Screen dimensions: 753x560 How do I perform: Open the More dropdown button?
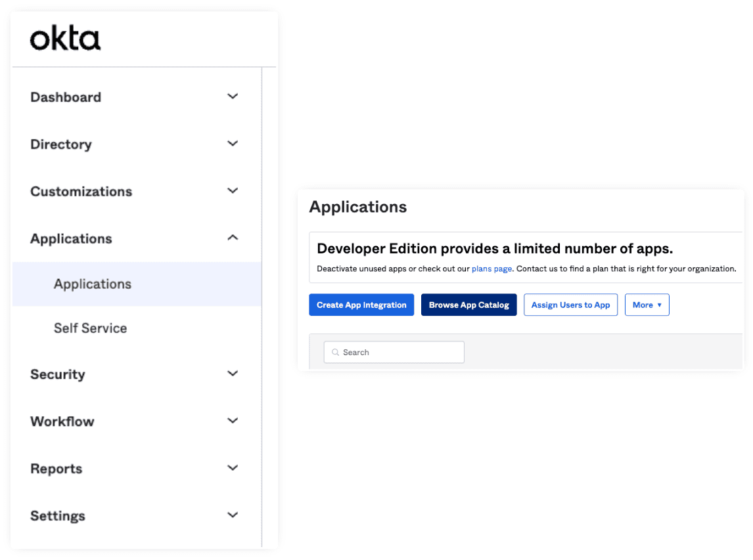pos(647,305)
